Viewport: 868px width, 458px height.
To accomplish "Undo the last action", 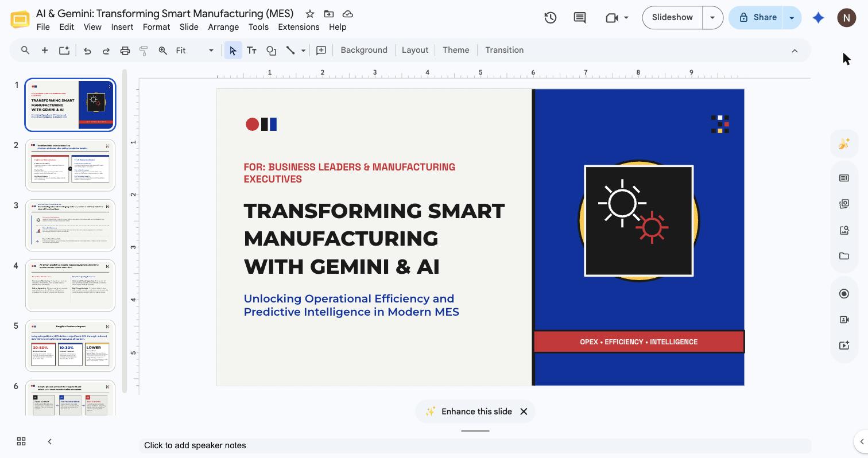I will pyautogui.click(x=87, y=51).
